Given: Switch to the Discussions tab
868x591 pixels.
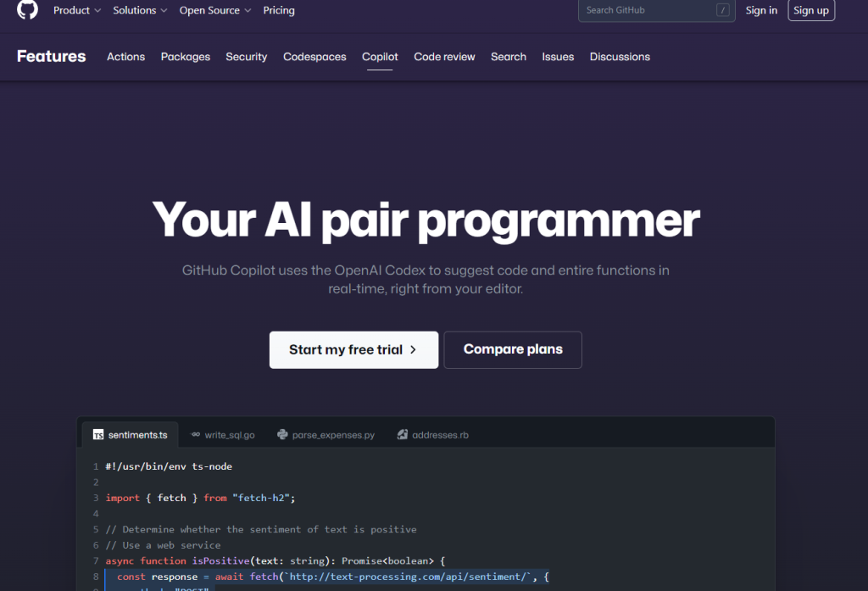Looking at the screenshot, I should pyautogui.click(x=620, y=56).
